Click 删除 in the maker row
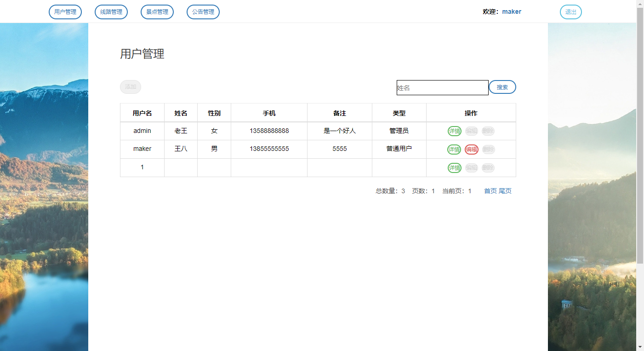Viewport: 644px width, 351px height. tap(488, 150)
